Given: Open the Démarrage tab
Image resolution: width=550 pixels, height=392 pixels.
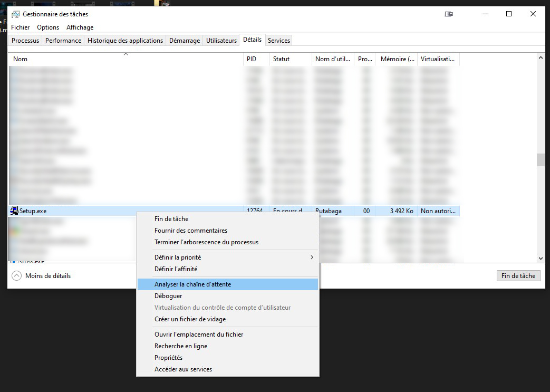Looking at the screenshot, I should 185,41.
